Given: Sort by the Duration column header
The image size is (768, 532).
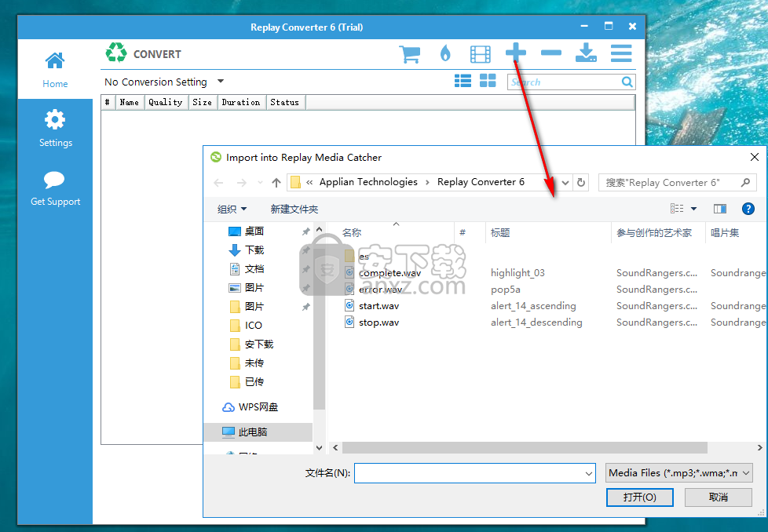Looking at the screenshot, I should (241, 102).
